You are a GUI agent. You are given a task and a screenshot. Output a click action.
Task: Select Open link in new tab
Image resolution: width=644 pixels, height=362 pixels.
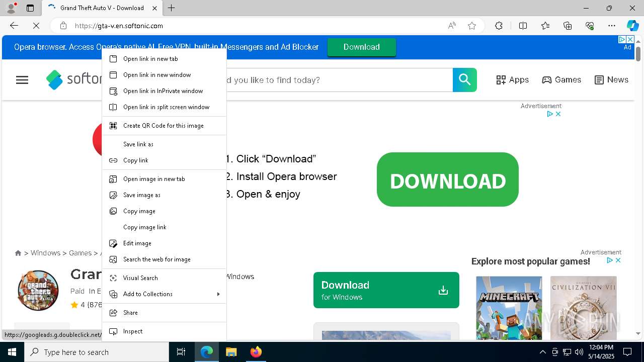tap(164, 59)
